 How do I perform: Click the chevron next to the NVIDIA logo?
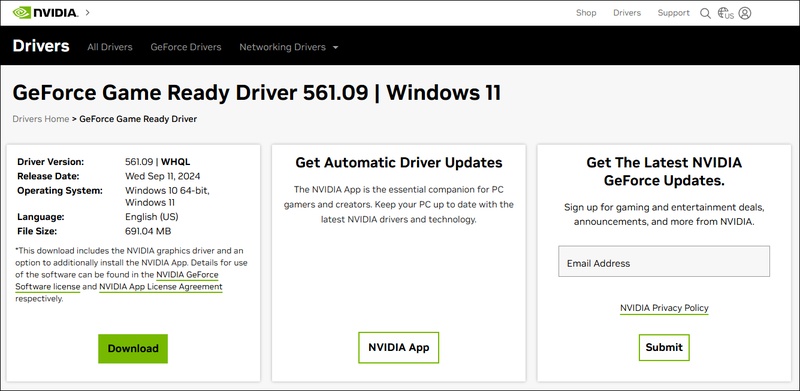tap(88, 12)
